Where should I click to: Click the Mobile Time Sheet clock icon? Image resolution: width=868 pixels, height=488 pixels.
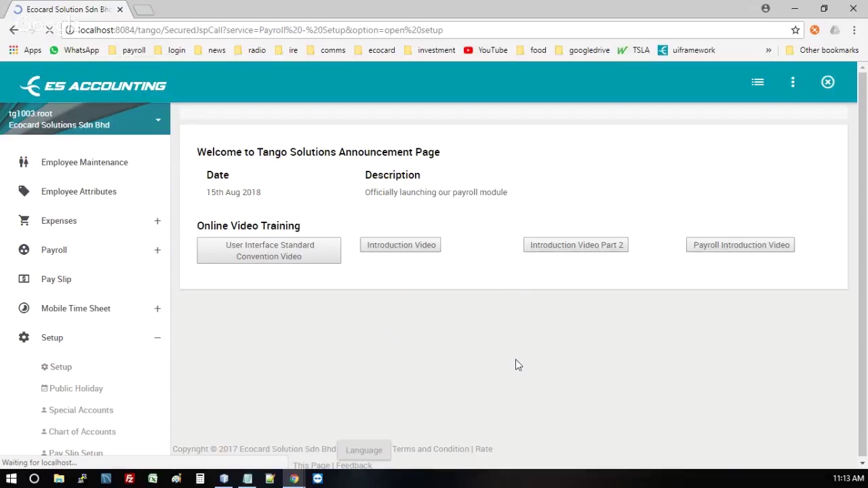point(24,308)
